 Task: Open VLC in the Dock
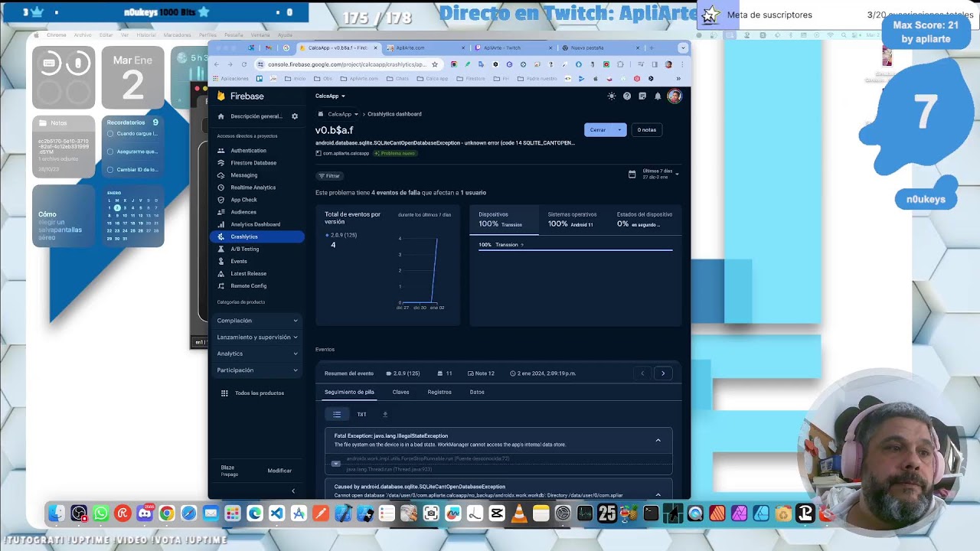(x=519, y=514)
